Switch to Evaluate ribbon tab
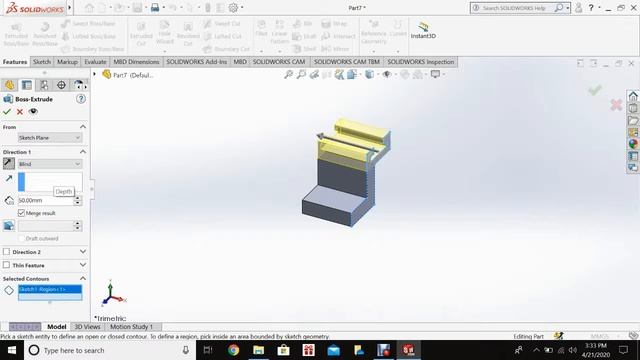This screenshot has width=640, height=360. 95,62
